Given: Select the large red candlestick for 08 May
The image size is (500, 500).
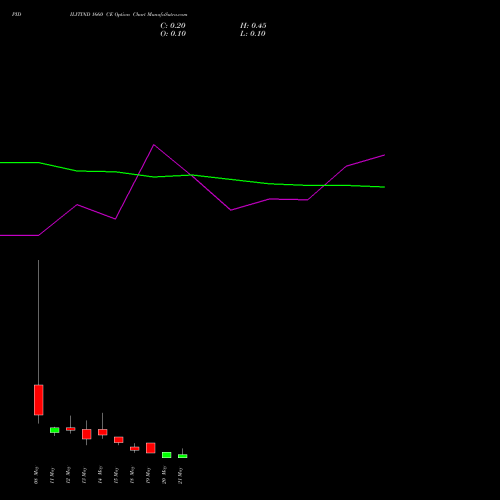Looking at the screenshot, I should tap(39, 400).
